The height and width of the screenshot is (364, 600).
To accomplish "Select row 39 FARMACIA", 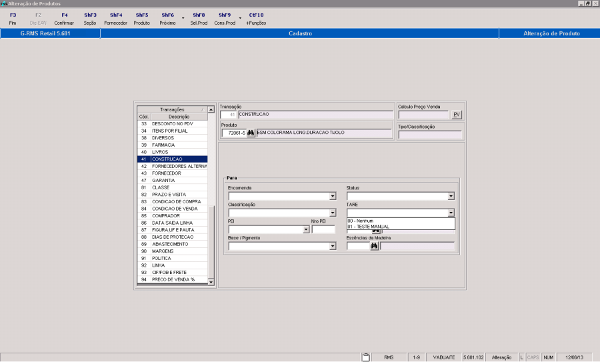I will (x=172, y=145).
